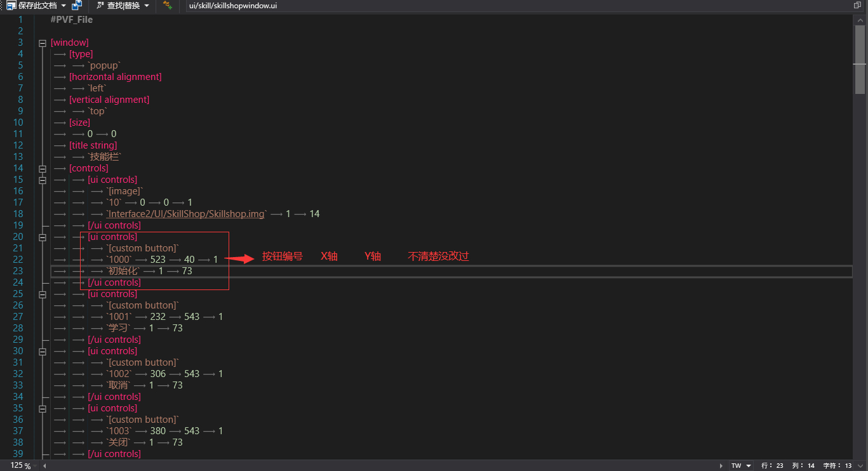Click the [size] tag on line 10
The image size is (868, 471).
pos(79,123)
